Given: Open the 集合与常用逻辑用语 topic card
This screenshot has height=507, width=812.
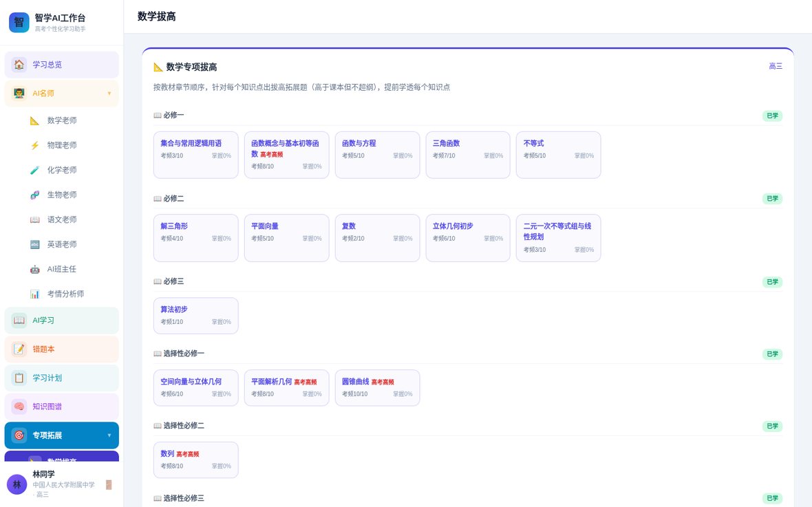Looking at the screenshot, I should [x=195, y=155].
